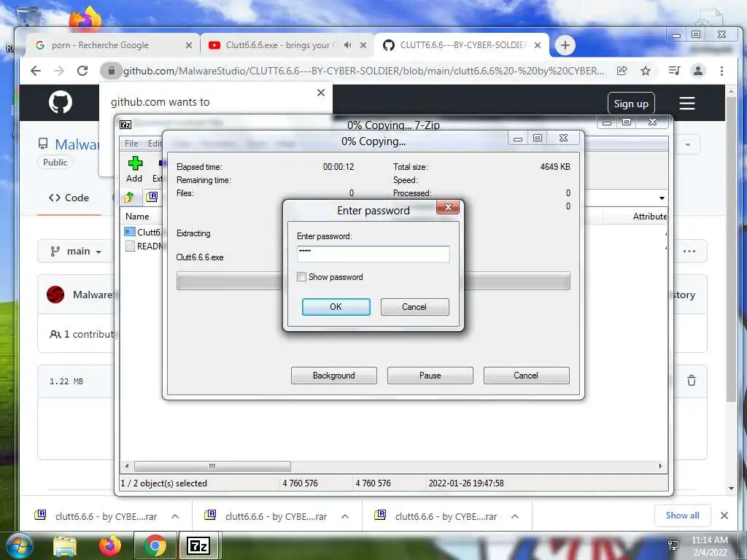This screenshot has height=560, width=747.
Task: Click 7-Zip taskbar button
Action: pyautogui.click(x=198, y=545)
